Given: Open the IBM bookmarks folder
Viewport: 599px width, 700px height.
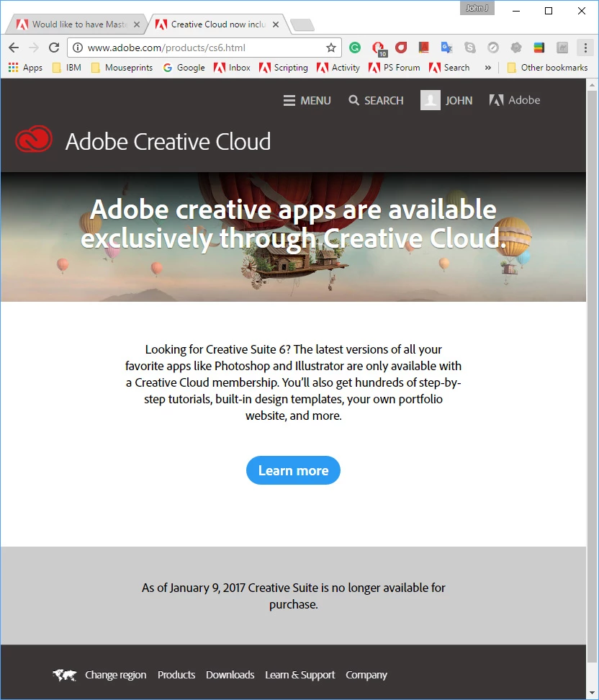Looking at the screenshot, I should tap(67, 68).
